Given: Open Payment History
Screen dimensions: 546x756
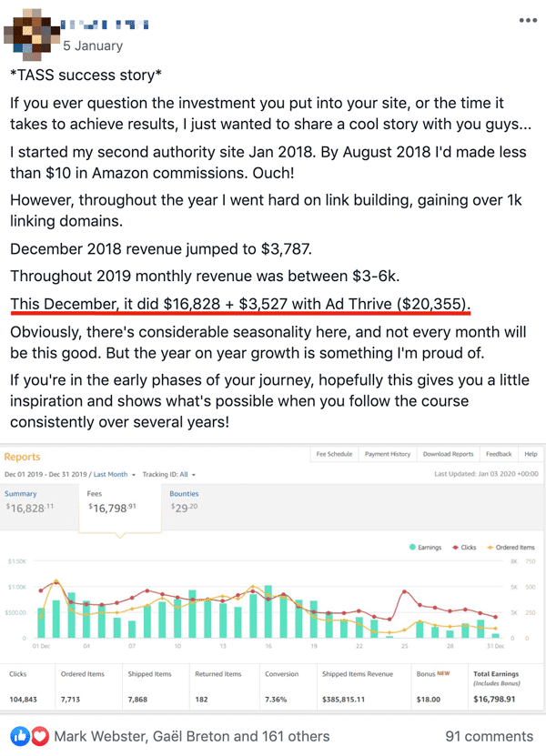Looking at the screenshot, I should [x=388, y=454].
